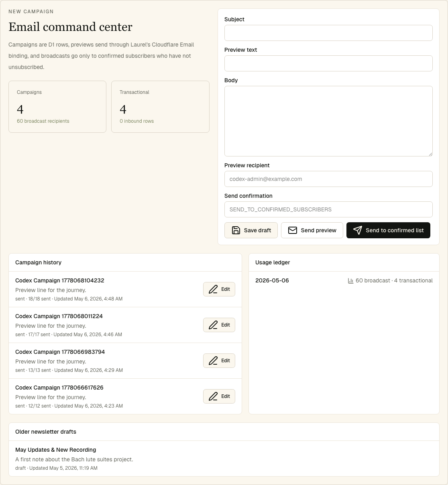Click the Email command center title

pos(70,27)
